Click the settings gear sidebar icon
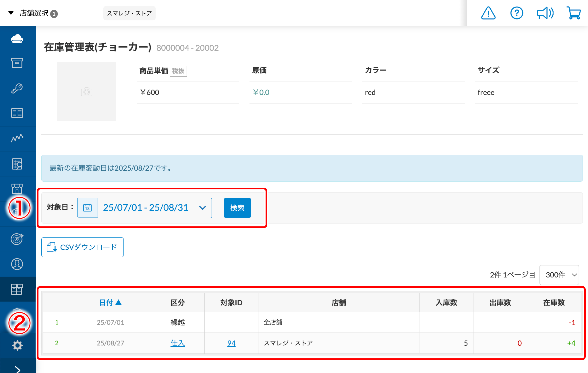The image size is (588, 373). (x=17, y=345)
